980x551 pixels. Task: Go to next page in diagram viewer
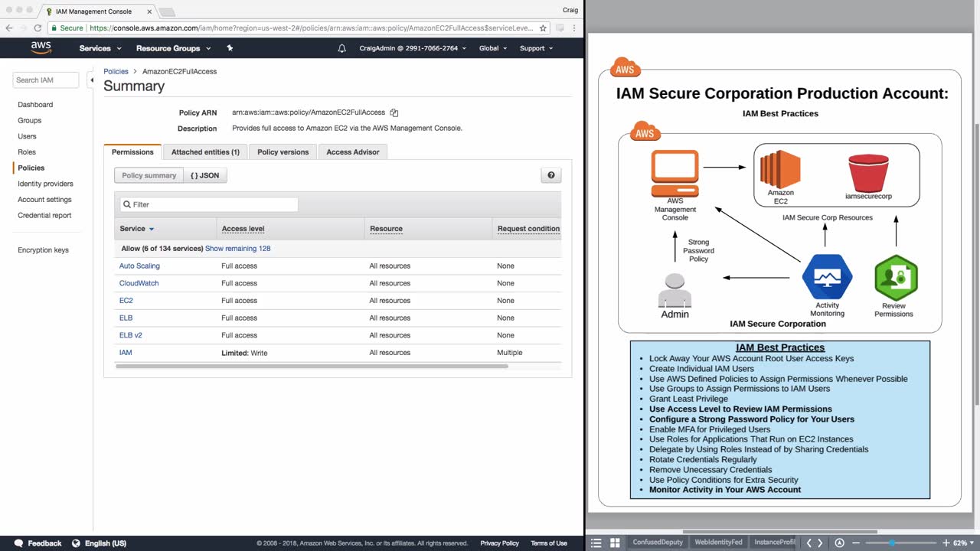(820, 543)
